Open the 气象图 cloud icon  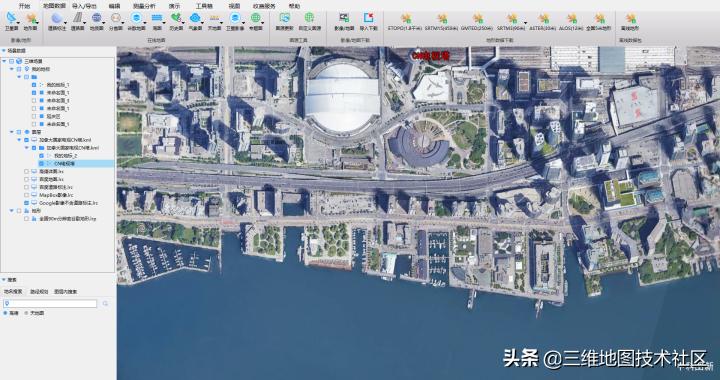(x=195, y=18)
